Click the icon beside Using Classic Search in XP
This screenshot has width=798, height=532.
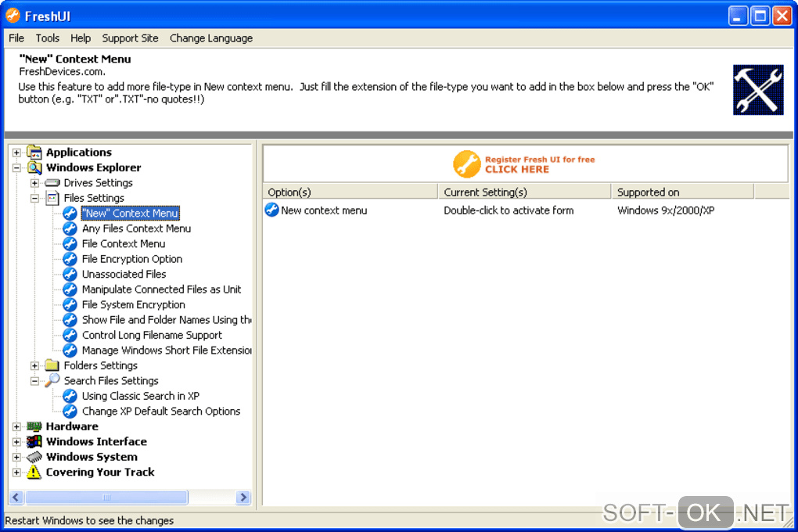tap(70, 396)
